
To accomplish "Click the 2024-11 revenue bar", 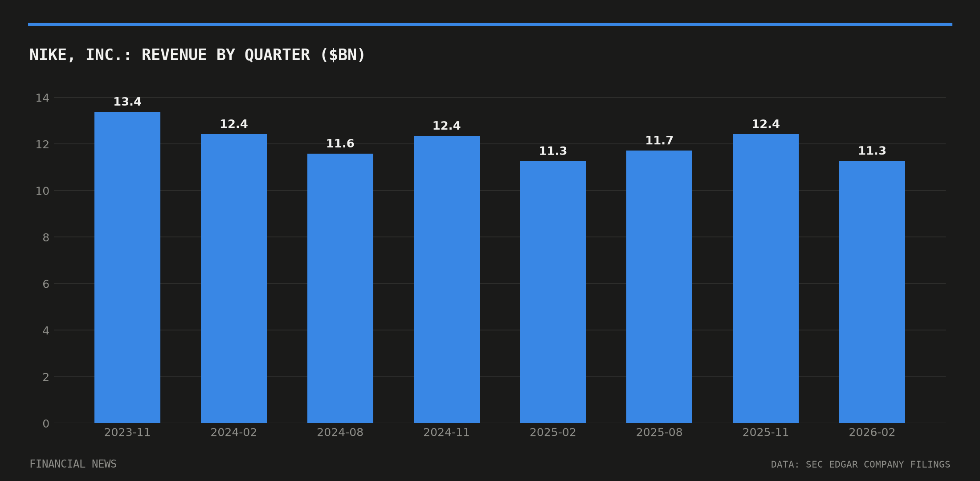I will (x=447, y=279).
